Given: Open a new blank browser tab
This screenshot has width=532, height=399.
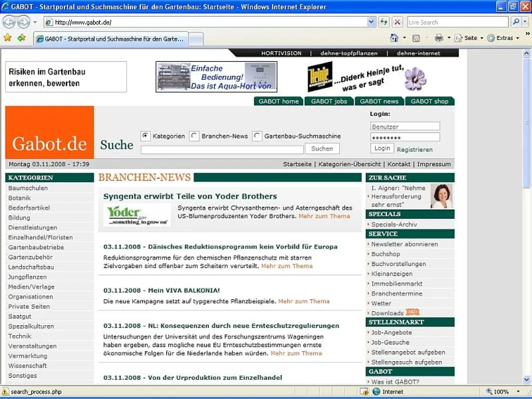Looking at the screenshot, I should point(196,39).
